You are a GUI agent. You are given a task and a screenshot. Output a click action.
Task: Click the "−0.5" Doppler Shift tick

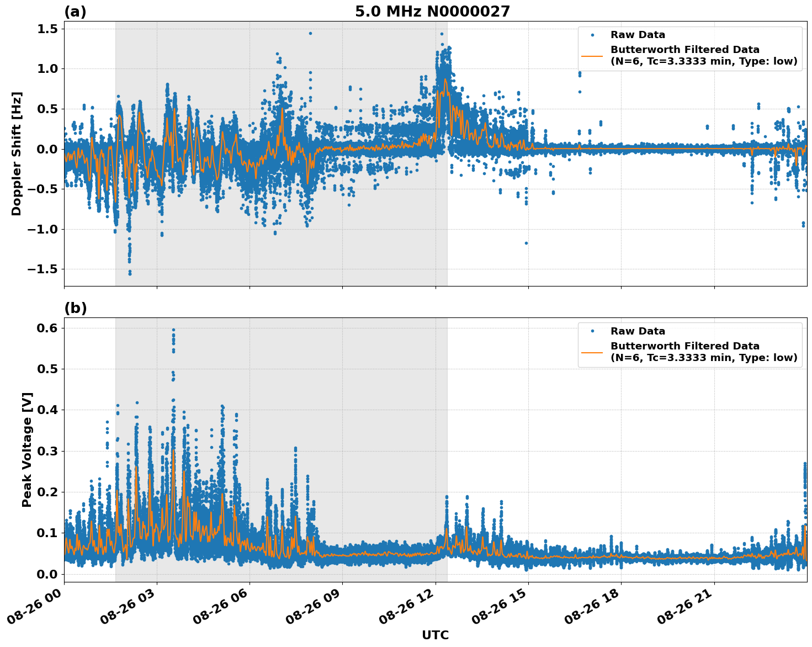click(41, 189)
